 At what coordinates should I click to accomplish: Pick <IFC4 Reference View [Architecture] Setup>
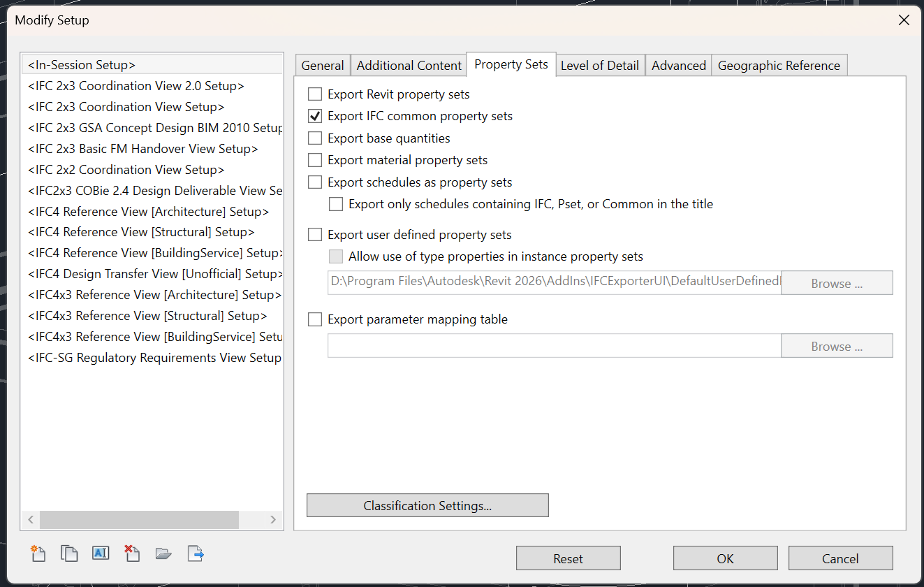pyautogui.click(x=152, y=212)
